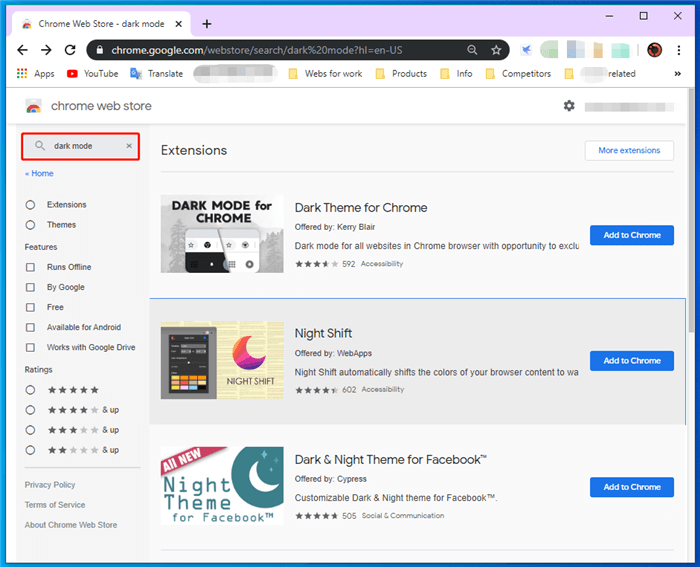Open YouTube bookmark

coord(92,74)
